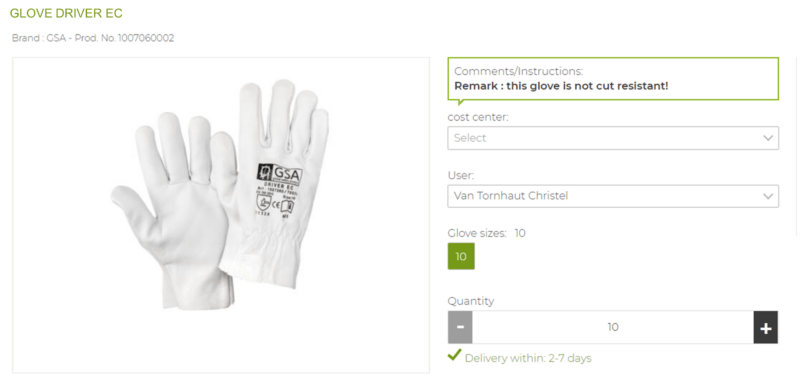Click the Quantity label
Screen dimensions: 800x379
click(x=471, y=301)
